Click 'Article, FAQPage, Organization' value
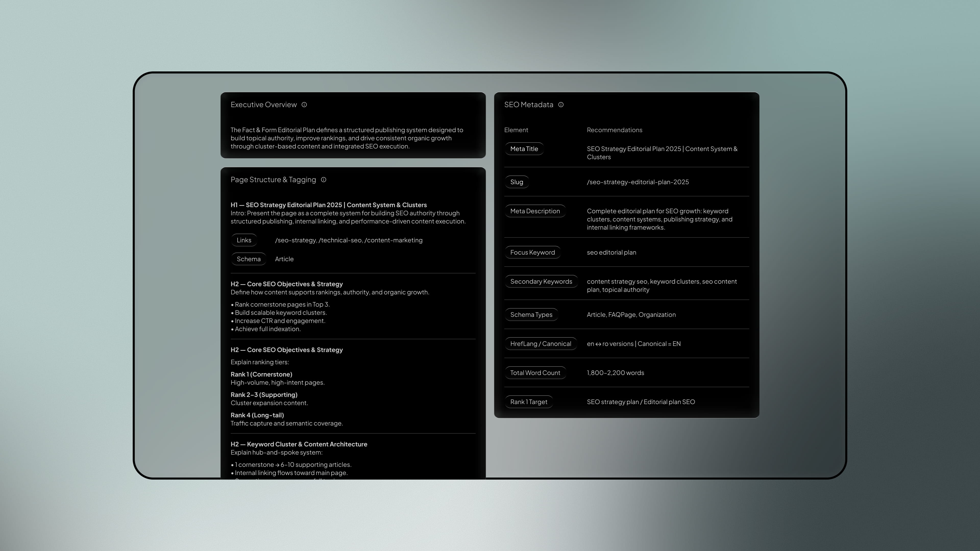This screenshot has height=551, width=980. tap(631, 315)
